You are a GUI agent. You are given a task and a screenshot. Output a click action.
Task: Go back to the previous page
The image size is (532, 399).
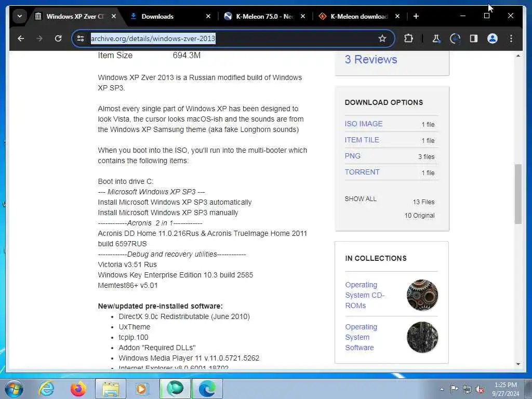point(21,38)
